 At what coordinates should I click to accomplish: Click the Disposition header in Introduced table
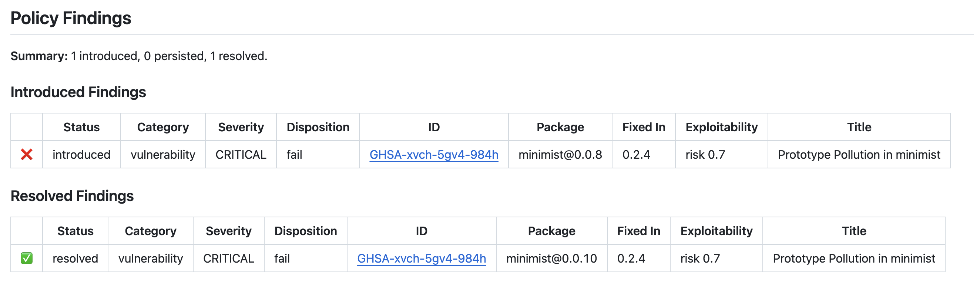(x=318, y=127)
